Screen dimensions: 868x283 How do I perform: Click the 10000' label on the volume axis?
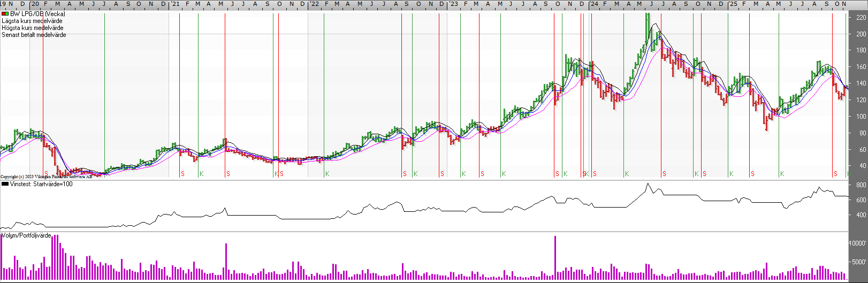point(858,243)
